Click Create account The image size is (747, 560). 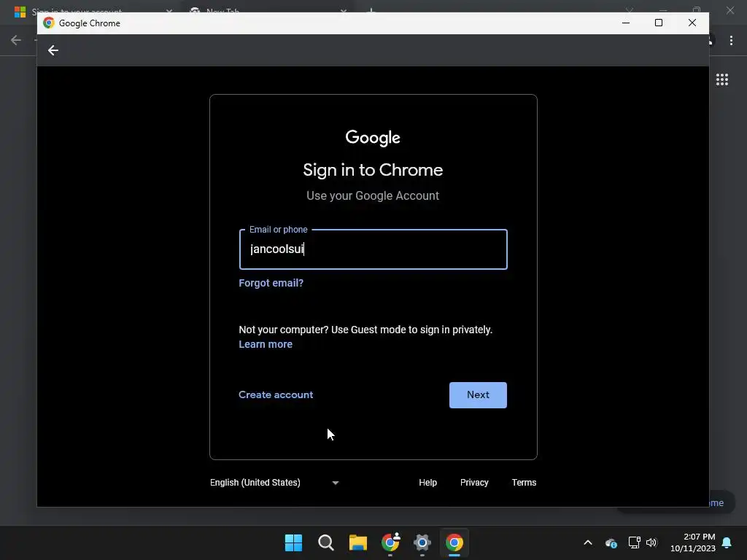[275, 394]
